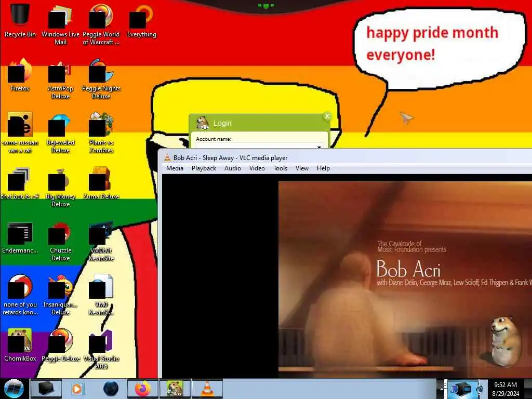Open VLC Help menu
The image size is (532, 399).
[x=323, y=168]
